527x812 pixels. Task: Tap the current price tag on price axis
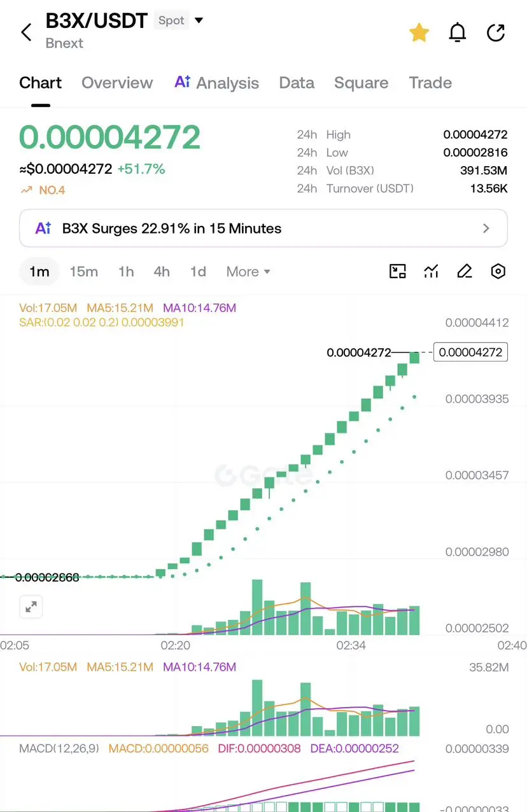[x=470, y=352]
